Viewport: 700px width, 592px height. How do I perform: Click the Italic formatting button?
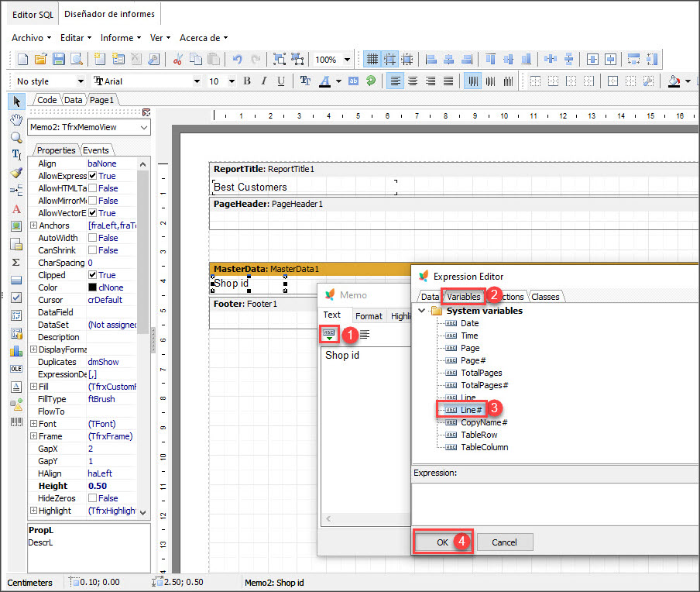pos(264,81)
